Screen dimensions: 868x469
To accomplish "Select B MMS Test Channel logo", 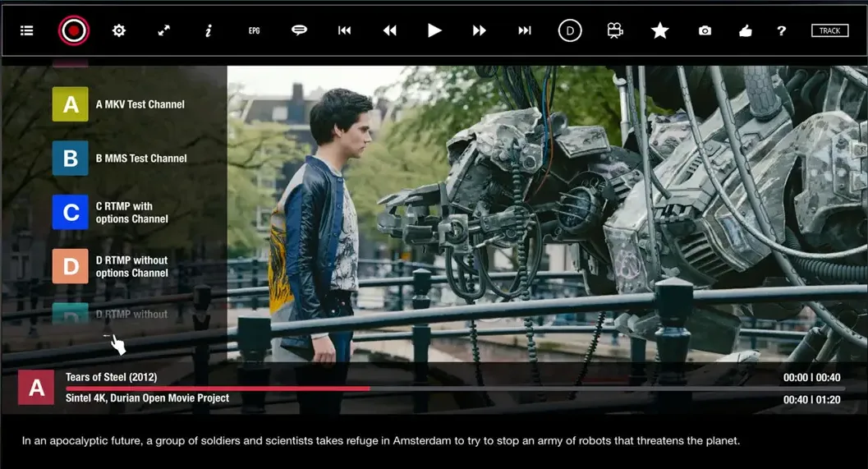I will pos(71,159).
